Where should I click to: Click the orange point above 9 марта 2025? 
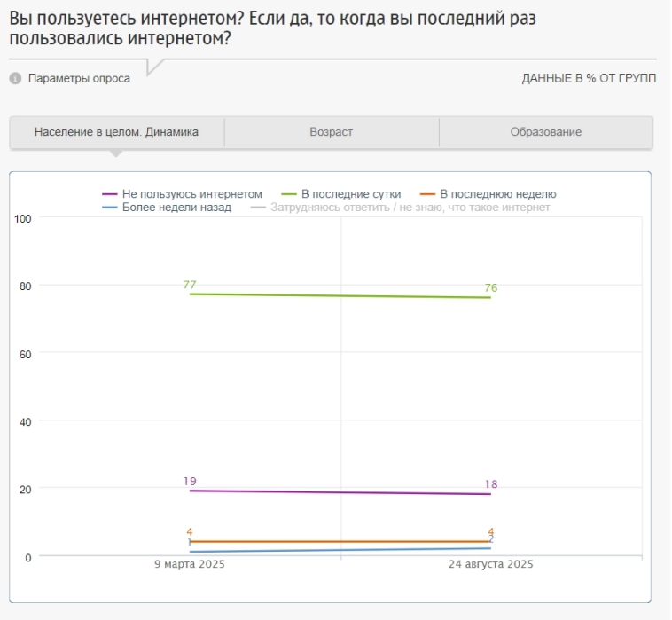pyautogui.click(x=190, y=541)
